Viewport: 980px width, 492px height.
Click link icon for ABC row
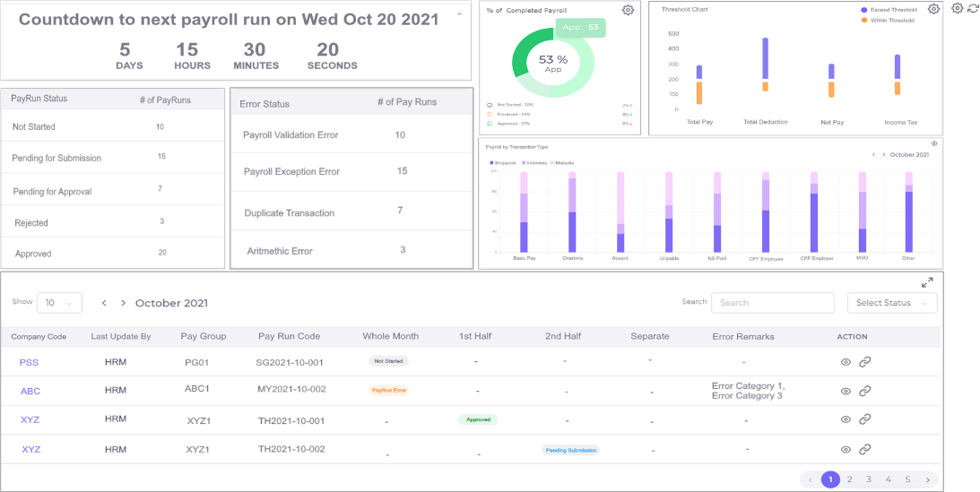pyautogui.click(x=865, y=391)
